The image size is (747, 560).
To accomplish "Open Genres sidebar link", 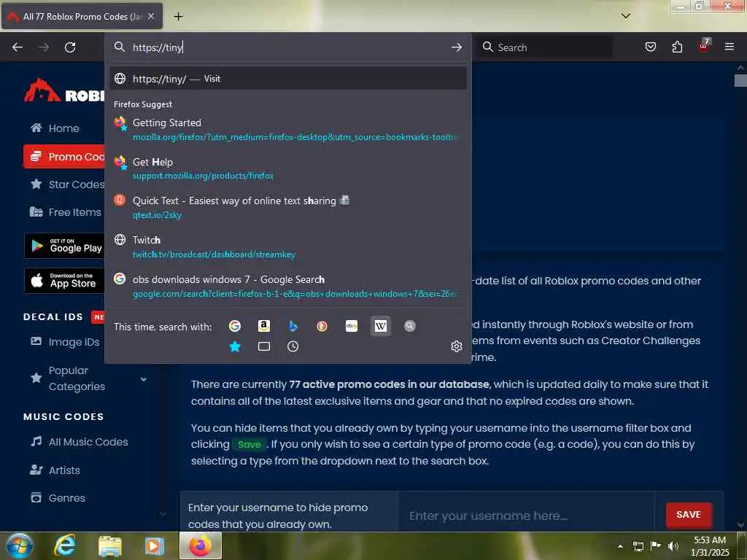I will 58,497.
